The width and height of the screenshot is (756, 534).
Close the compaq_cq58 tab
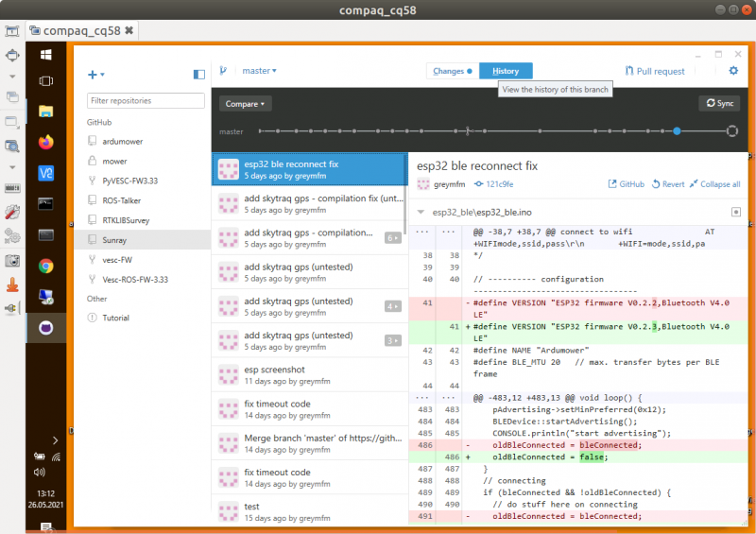tap(129, 30)
